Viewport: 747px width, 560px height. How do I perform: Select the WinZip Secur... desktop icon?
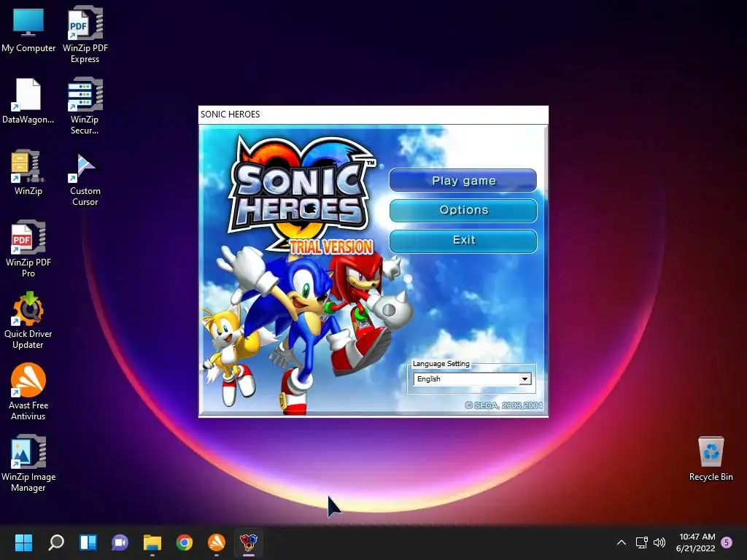click(x=85, y=106)
